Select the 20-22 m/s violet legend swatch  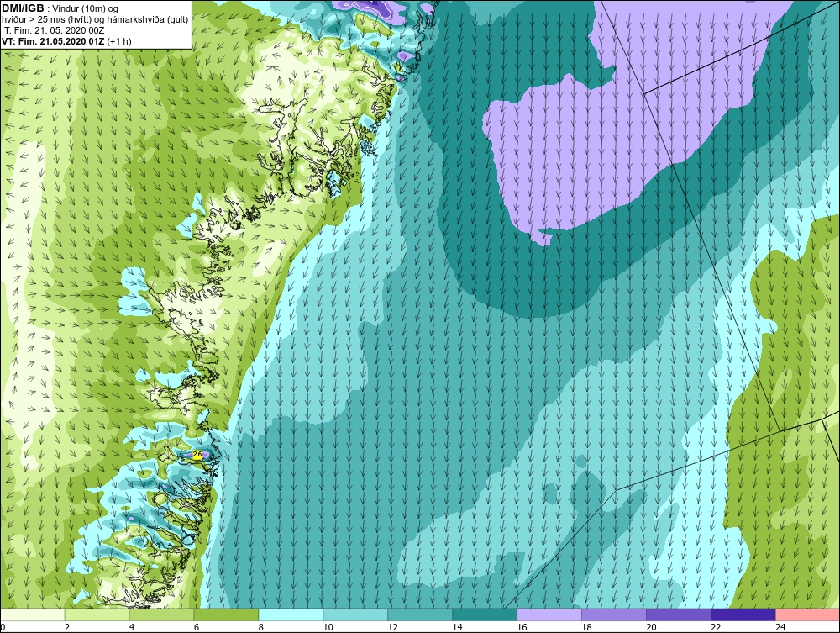678,615
